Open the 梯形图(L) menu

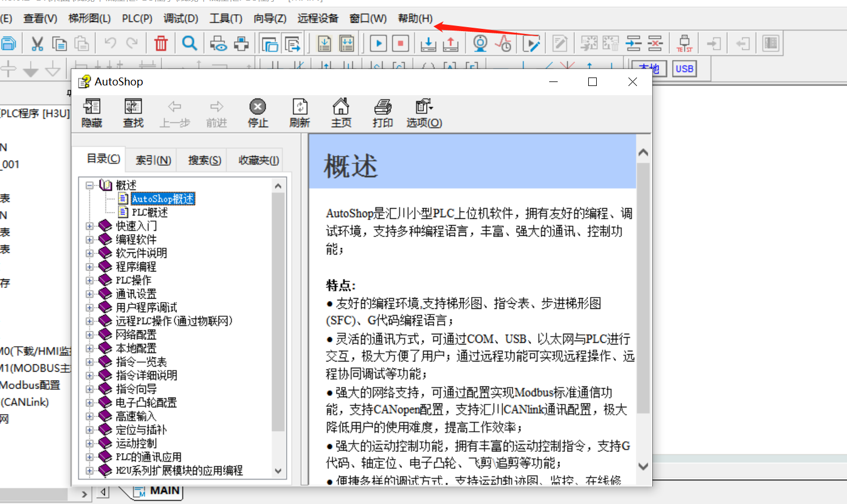click(89, 19)
